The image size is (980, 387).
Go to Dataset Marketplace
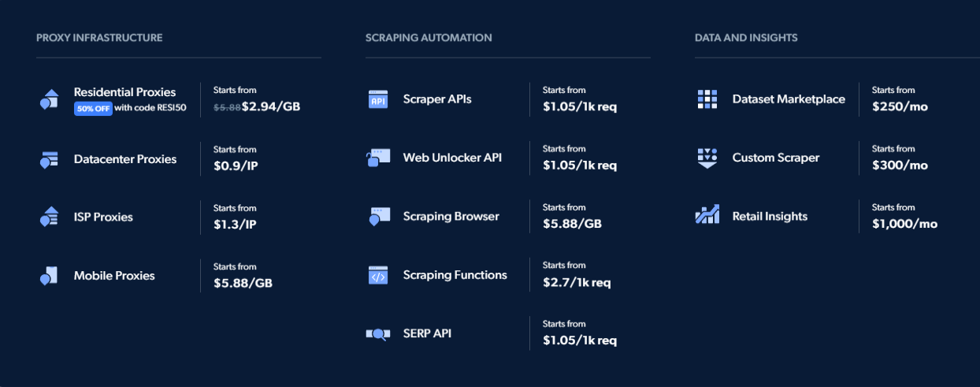[789, 99]
